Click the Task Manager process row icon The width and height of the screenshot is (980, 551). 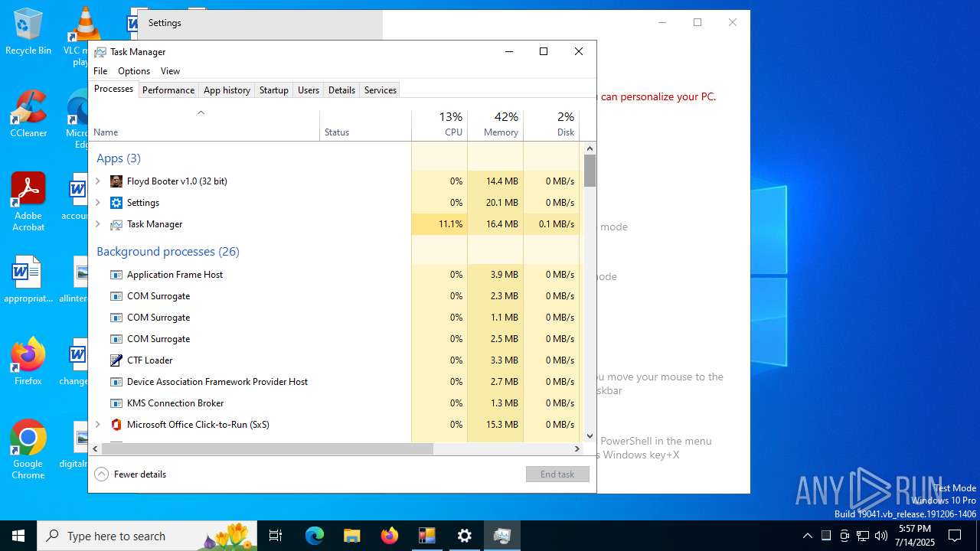116,224
